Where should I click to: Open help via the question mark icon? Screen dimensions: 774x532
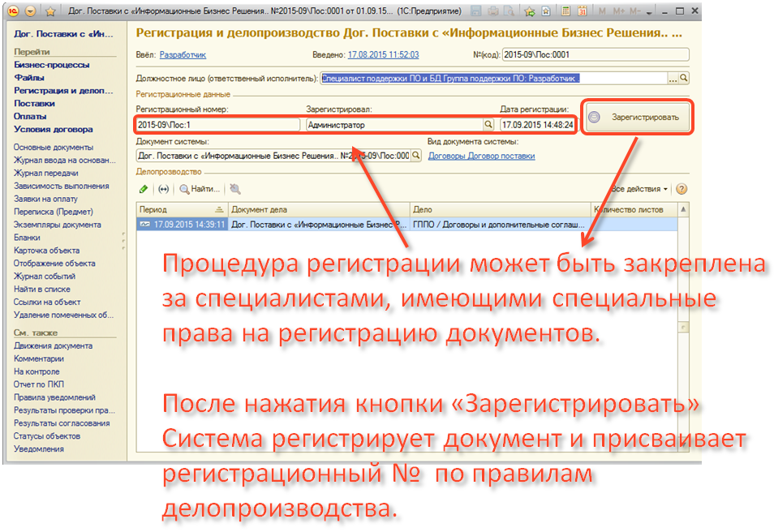[x=682, y=189]
